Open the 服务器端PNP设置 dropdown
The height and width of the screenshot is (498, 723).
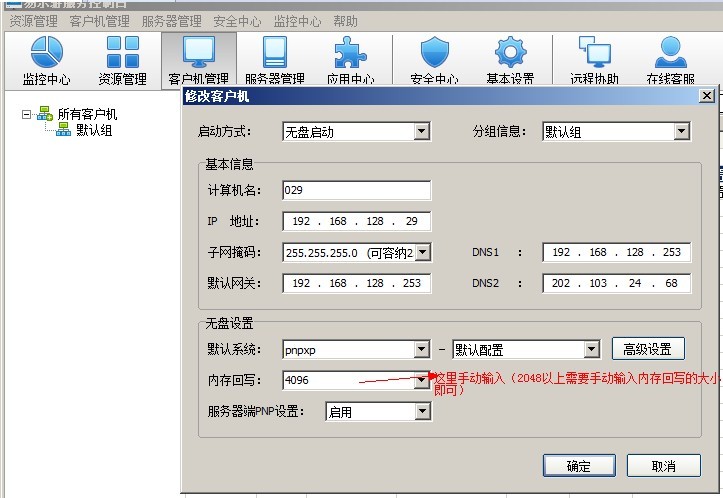pyautogui.click(x=421, y=411)
